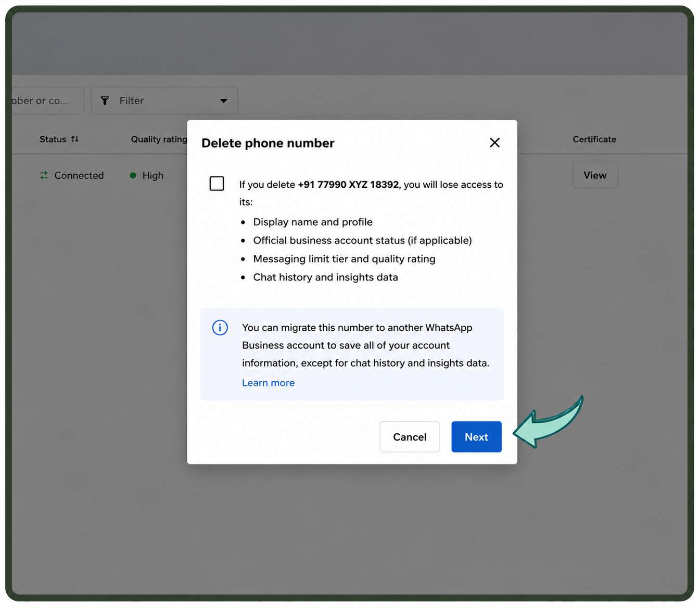
Task: Click the Certificate column header
Action: coord(594,139)
